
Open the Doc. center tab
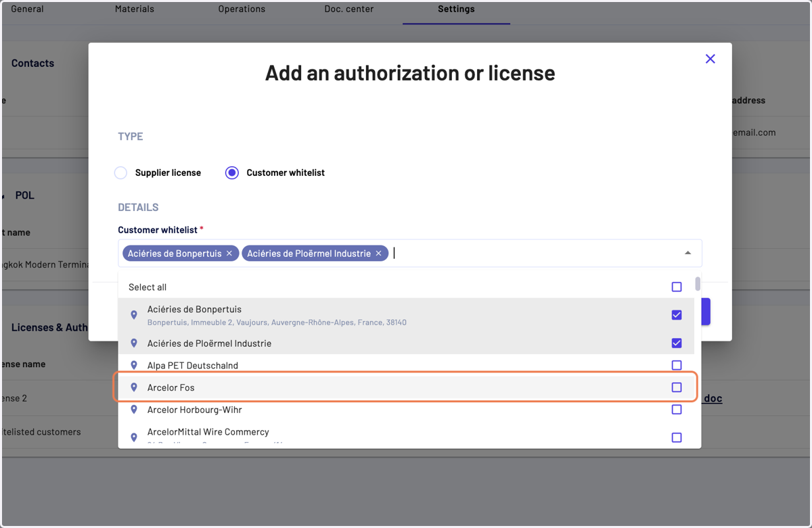click(348, 9)
